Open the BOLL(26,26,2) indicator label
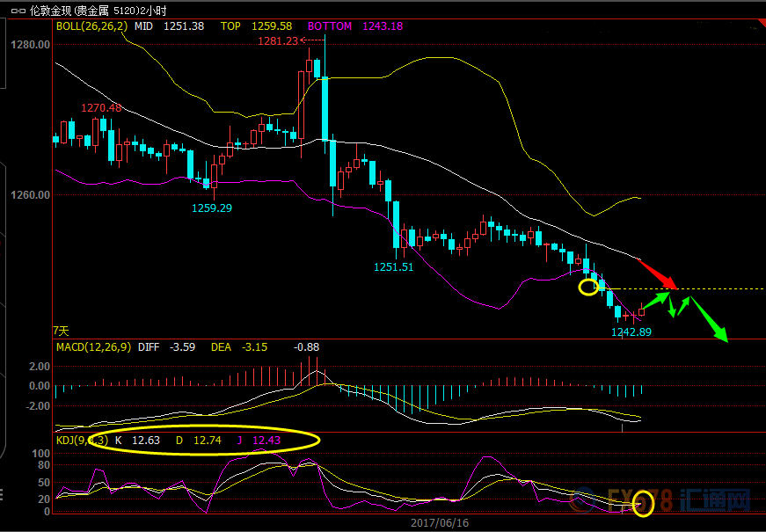Image resolution: width=766 pixels, height=532 pixels. [91, 26]
